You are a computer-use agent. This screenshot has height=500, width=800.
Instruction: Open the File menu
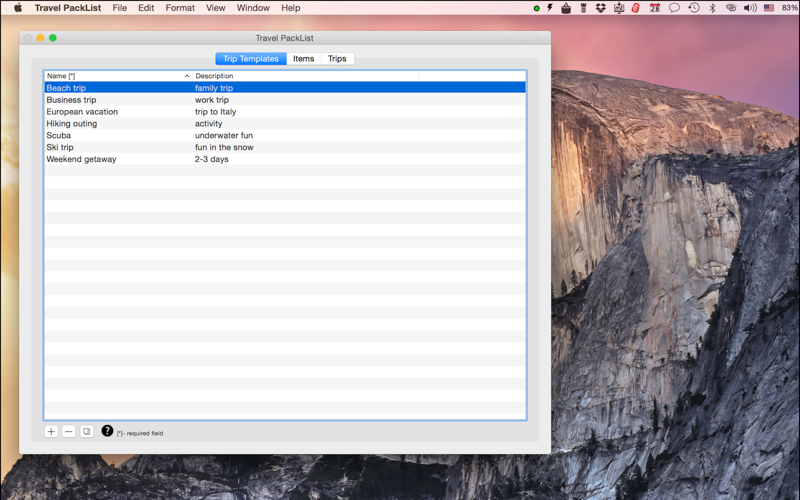(x=120, y=8)
